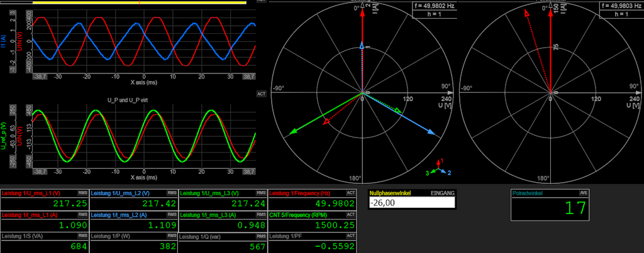The width and height of the screenshot is (644, 253).
Task: Click the Leistung 1/P (W) label
Action: click(109, 236)
